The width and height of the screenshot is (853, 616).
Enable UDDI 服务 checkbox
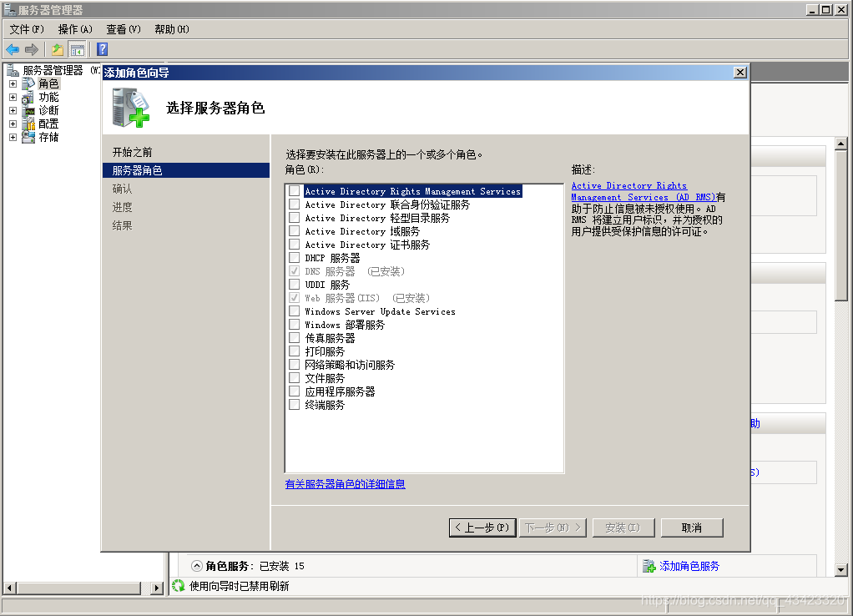tap(295, 284)
